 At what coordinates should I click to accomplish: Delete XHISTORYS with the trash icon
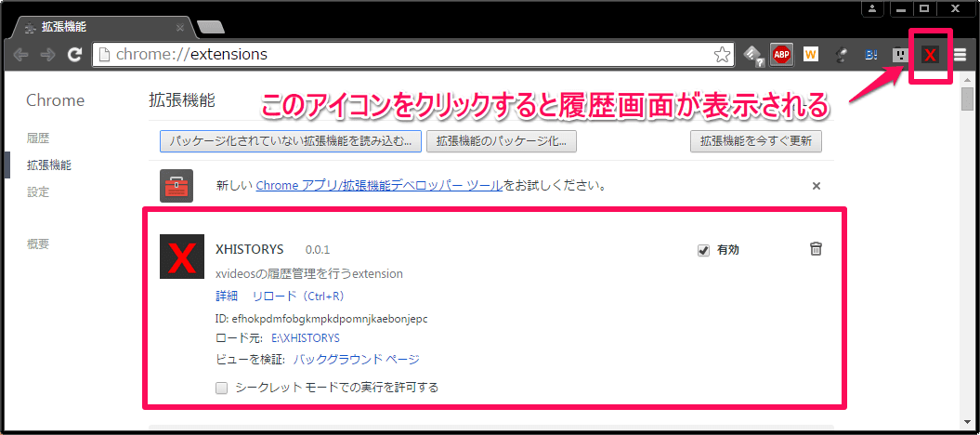point(816,249)
